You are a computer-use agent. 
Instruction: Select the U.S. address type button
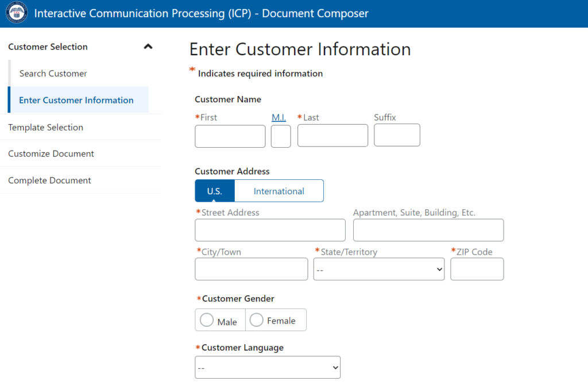(215, 191)
